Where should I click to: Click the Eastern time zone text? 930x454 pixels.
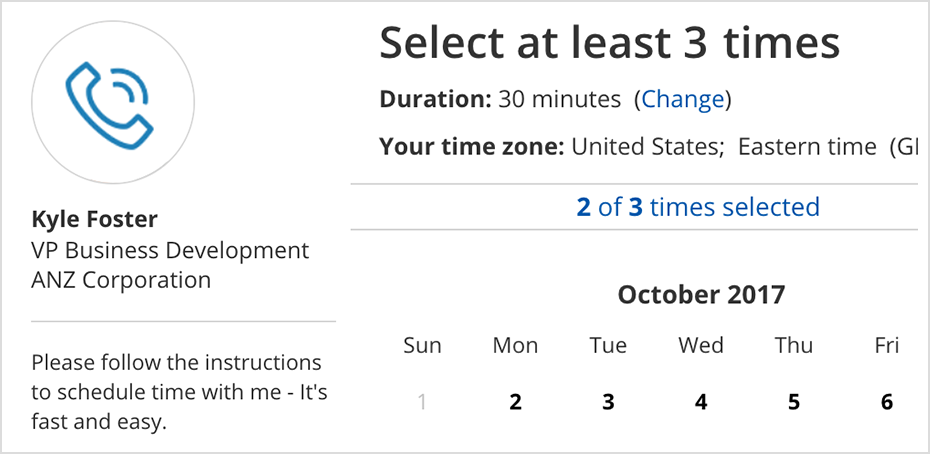[x=807, y=146]
